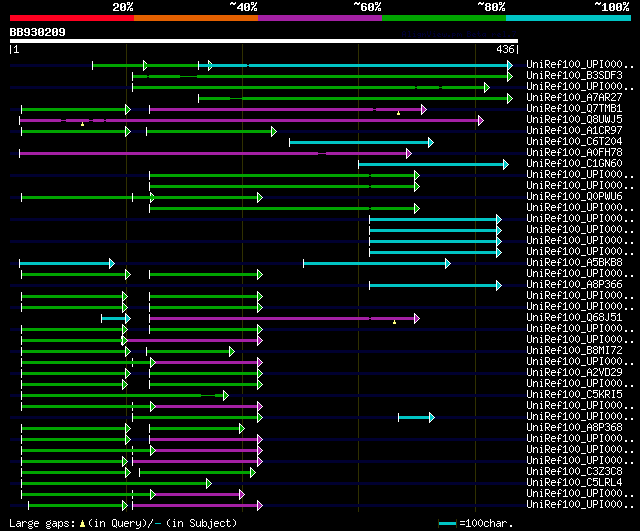
Task: Select the purple alignment bar for A0FH78
Action: pyautogui.click(x=216, y=153)
